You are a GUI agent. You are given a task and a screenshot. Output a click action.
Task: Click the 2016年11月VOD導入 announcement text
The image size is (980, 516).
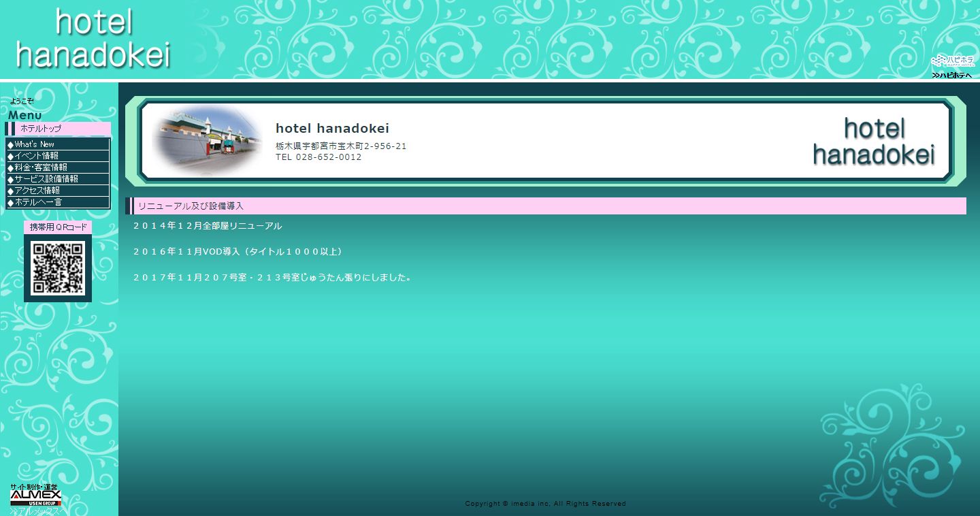point(238,252)
